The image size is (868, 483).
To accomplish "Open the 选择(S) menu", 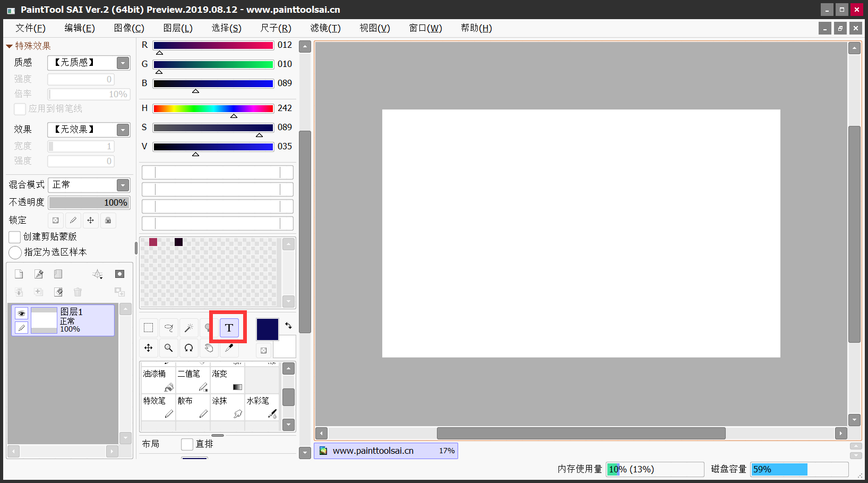I will tap(227, 28).
